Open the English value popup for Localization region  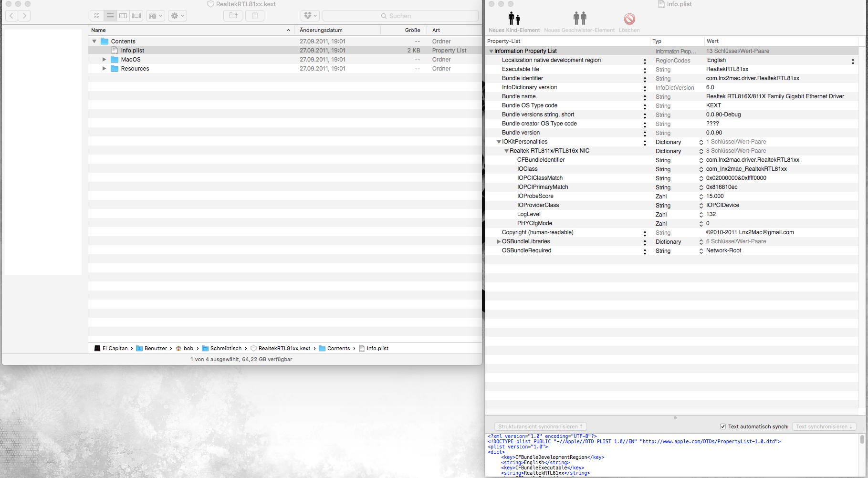[852, 61]
